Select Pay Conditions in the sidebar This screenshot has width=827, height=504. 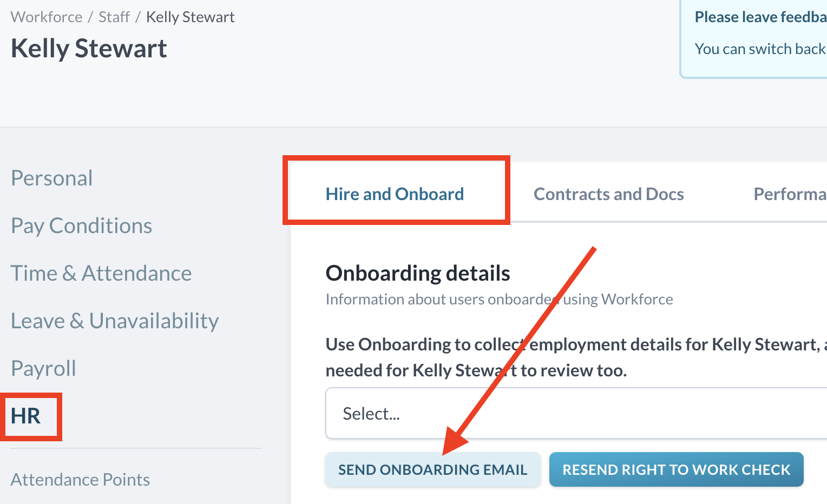82,226
